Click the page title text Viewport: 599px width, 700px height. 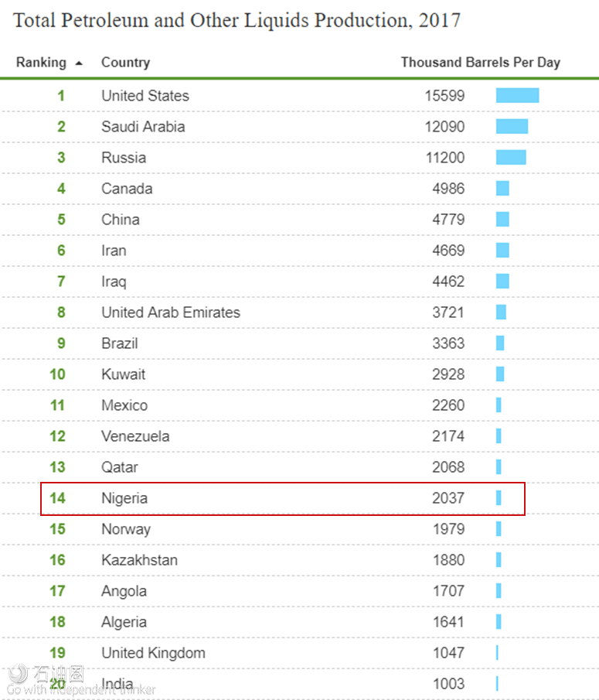(237, 21)
